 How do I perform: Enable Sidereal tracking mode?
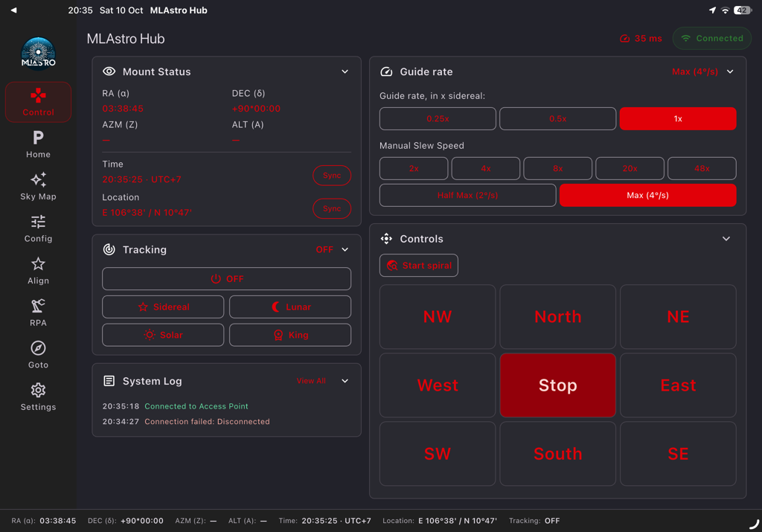[163, 307]
